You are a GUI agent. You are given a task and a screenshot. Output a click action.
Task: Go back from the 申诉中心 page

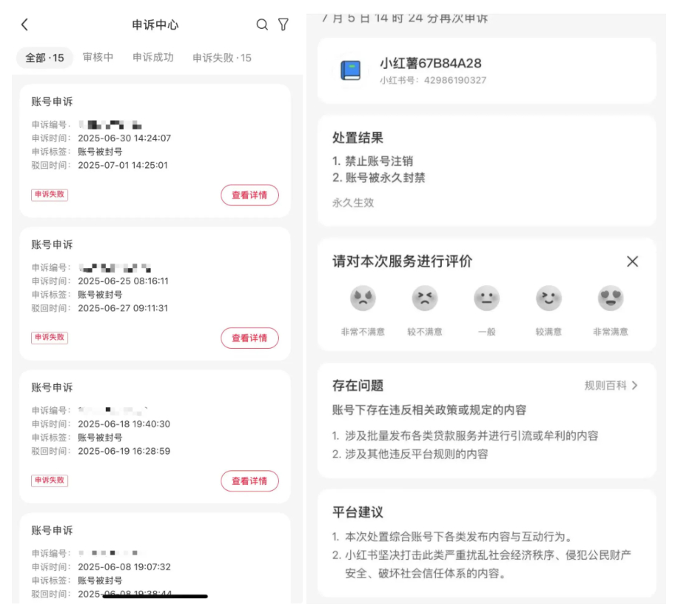point(24,24)
